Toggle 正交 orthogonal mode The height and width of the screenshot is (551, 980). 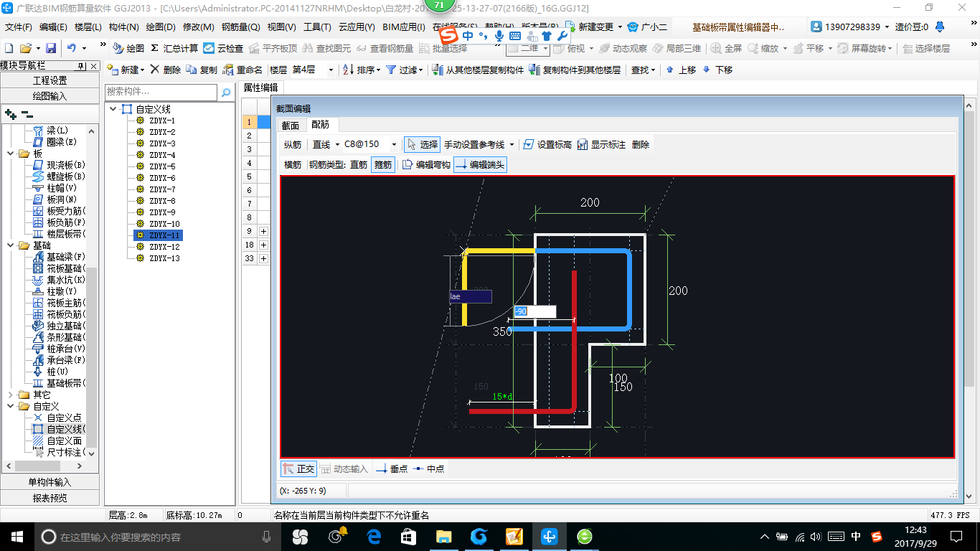click(x=298, y=468)
